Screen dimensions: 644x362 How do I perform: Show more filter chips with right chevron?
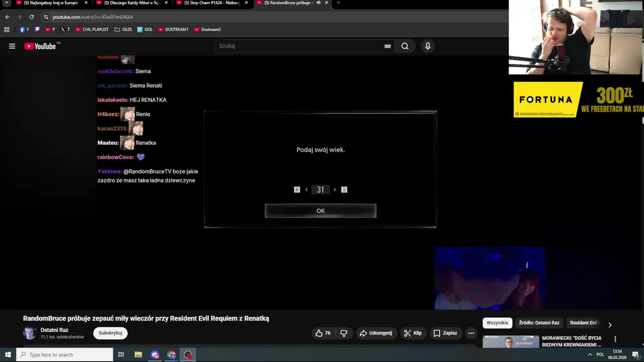click(x=610, y=325)
